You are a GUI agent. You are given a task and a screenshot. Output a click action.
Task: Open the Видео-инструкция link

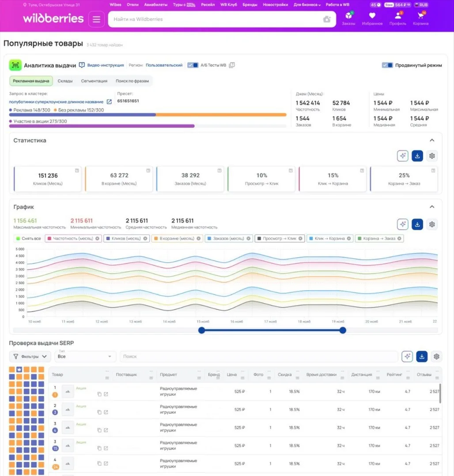106,65
